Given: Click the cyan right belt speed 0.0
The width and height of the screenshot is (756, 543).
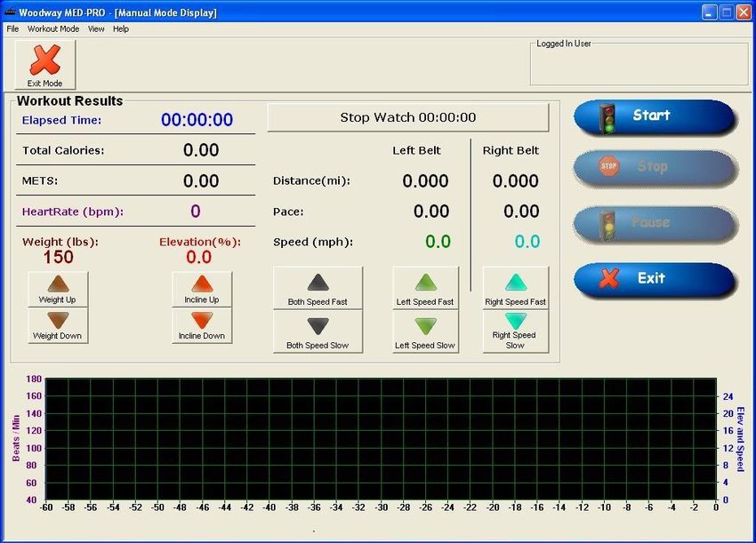Looking at the screenshot, I should coord(527,242).
